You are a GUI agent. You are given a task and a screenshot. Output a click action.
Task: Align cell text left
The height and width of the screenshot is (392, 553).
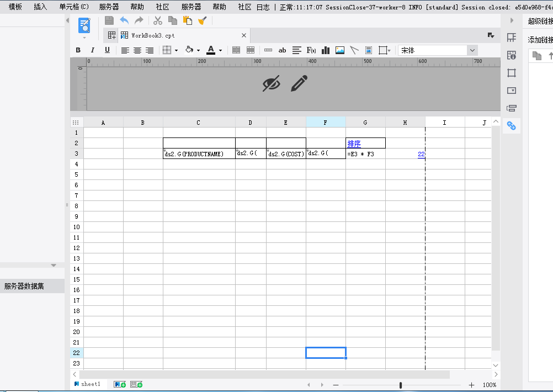(125, 50)
